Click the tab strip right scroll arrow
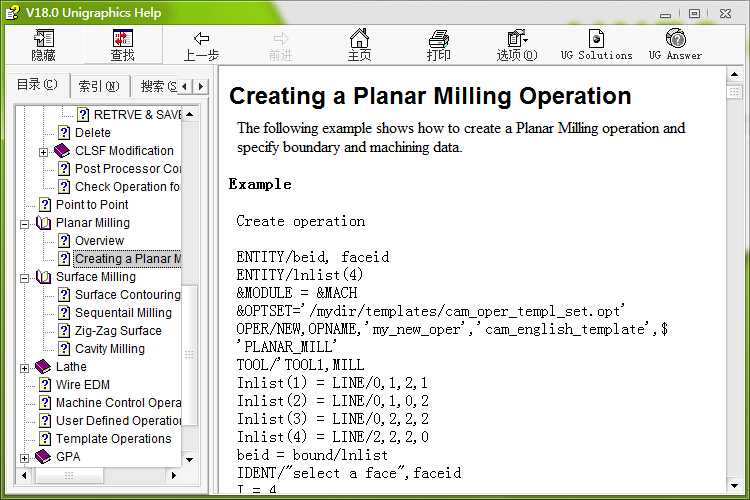 point(201,87)
